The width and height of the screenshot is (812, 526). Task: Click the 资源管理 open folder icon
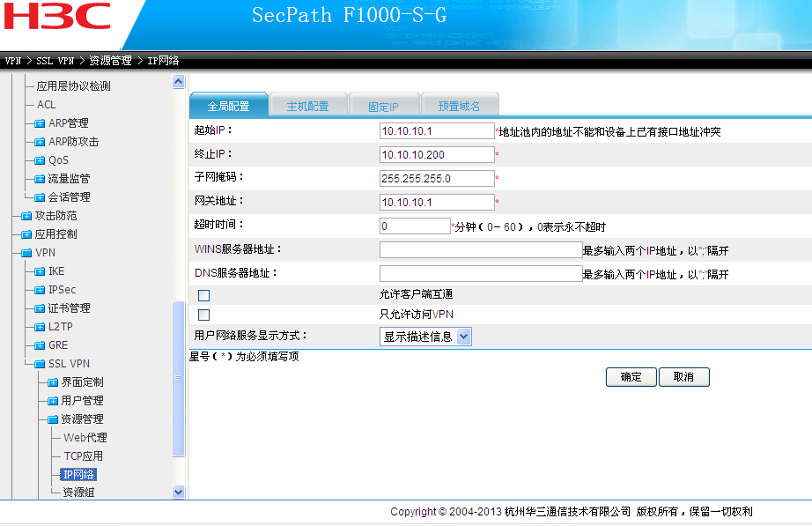(x=52, y=419)
